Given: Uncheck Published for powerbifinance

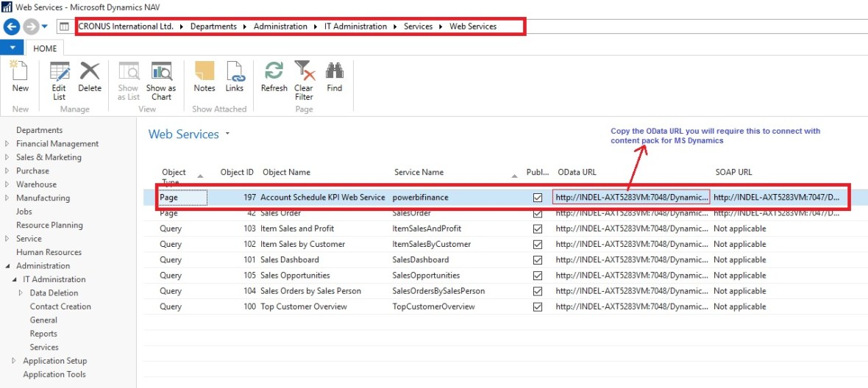Looking at the screenshot, I should point(537,198).
